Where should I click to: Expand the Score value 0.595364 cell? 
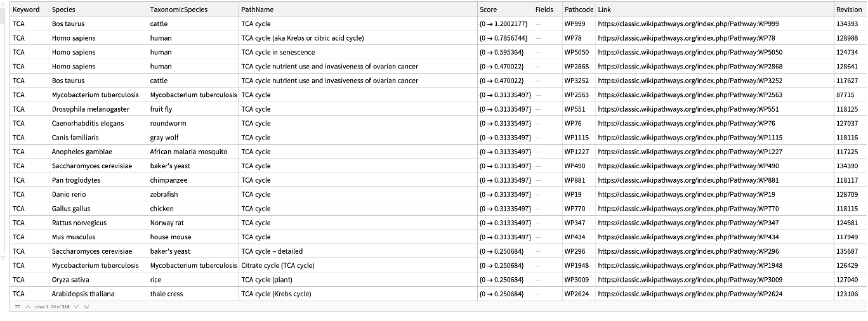click(501, 52)
